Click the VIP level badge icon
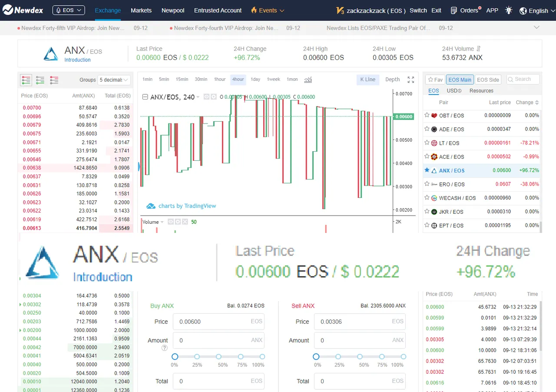The width and height of the screenshot is (556, 392). (x=341, y=10)
